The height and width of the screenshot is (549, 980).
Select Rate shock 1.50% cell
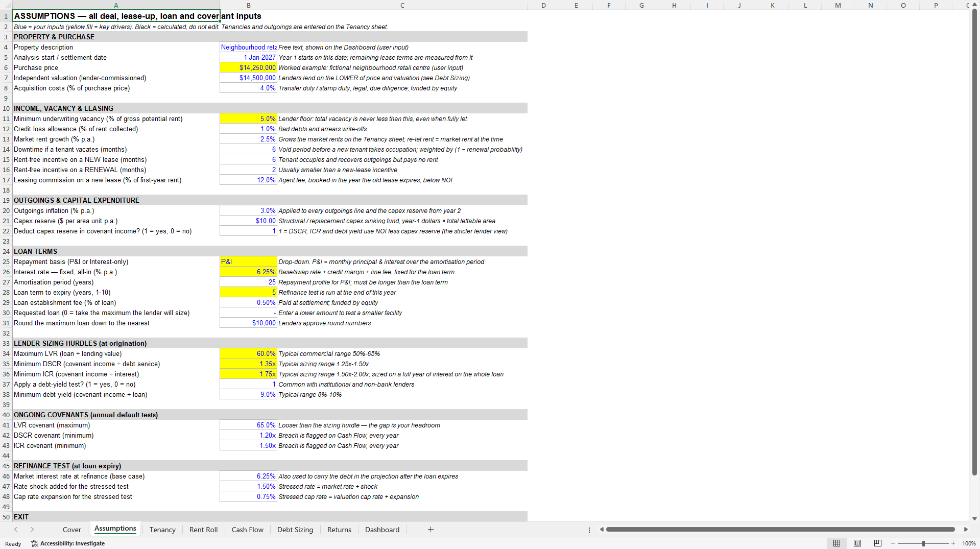(x=248, y=486)
